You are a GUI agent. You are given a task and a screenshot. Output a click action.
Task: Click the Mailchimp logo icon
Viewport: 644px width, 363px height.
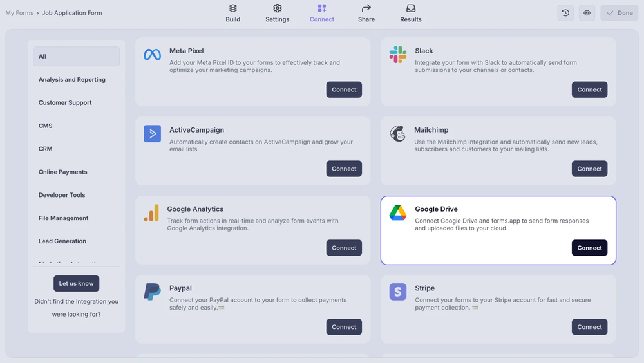[398, 134]
